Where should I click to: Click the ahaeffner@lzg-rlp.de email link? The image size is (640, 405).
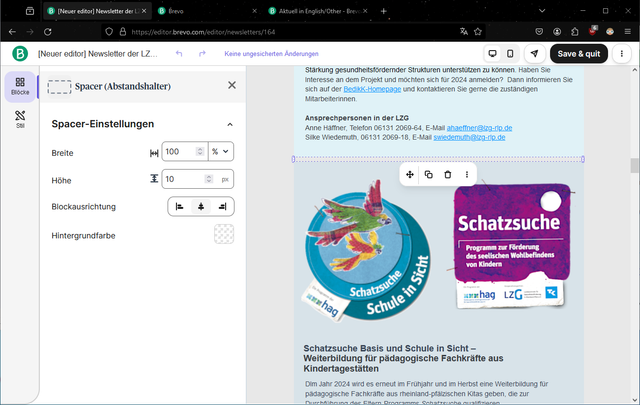click(479, 128)
